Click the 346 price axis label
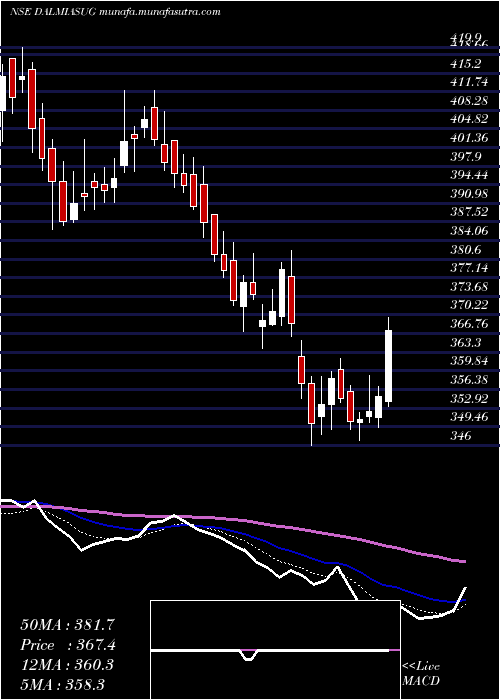Viewport: 500px width, 700px height. pyautogui.click(x=460, y=436)
